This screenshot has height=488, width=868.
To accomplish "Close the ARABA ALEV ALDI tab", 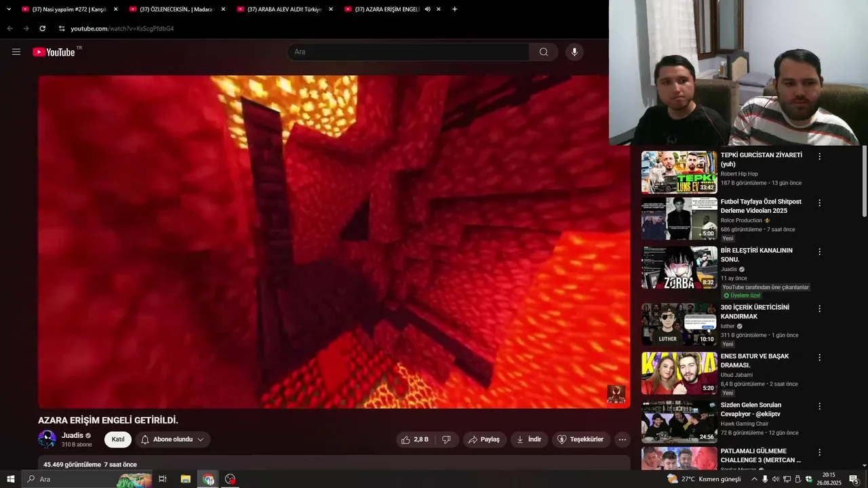I will point(331,9).
